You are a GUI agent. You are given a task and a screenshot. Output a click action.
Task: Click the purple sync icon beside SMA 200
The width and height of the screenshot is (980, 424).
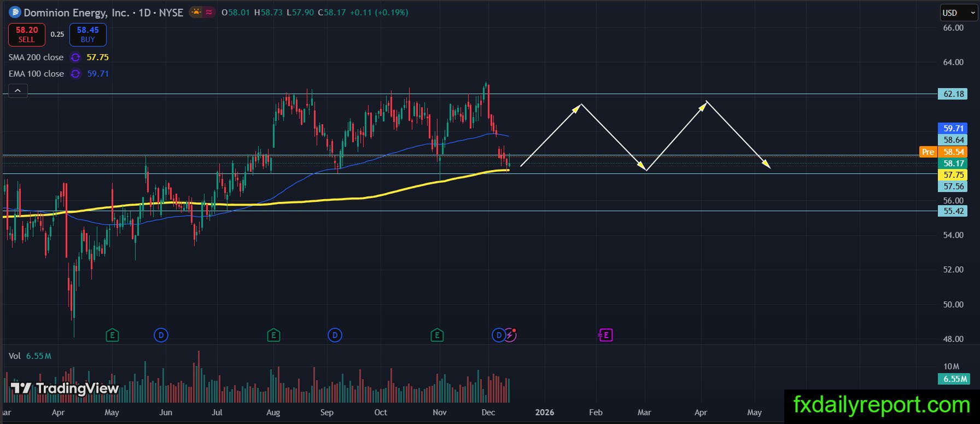click(x=75, y=57)
